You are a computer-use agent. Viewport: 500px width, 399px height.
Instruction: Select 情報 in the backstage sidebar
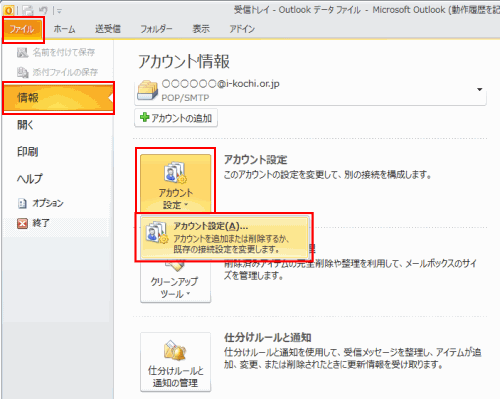coord(58,98)
